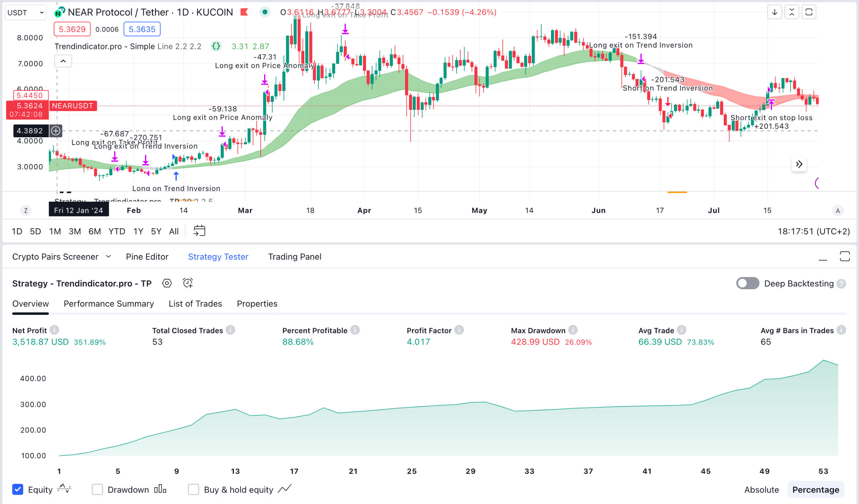Collapse the chart pane with the double-chevron icon
The height and width of the screenshot is (504, 859).
click(799, 164)
